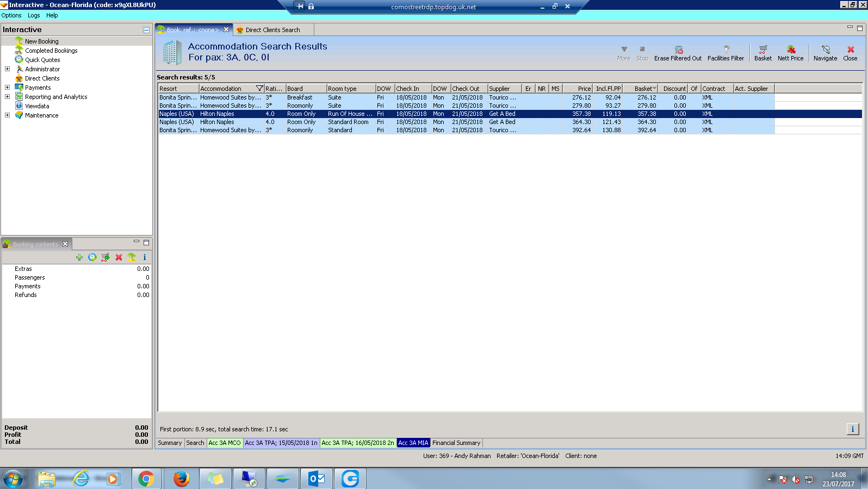Expand the Payments tree node
This screenshot has height=489, width=868.
pos(7,88)
